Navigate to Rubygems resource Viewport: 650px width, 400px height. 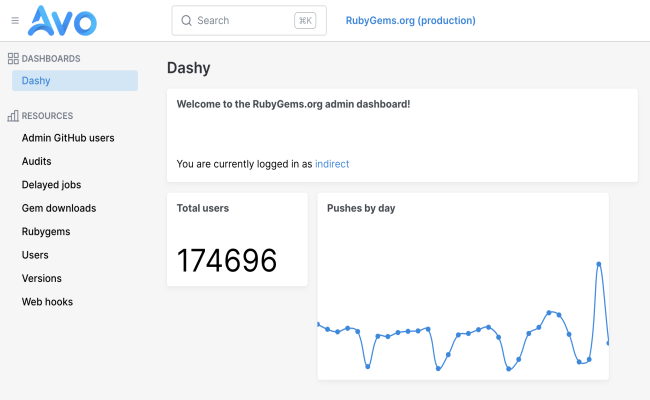(x=46, y=231)
